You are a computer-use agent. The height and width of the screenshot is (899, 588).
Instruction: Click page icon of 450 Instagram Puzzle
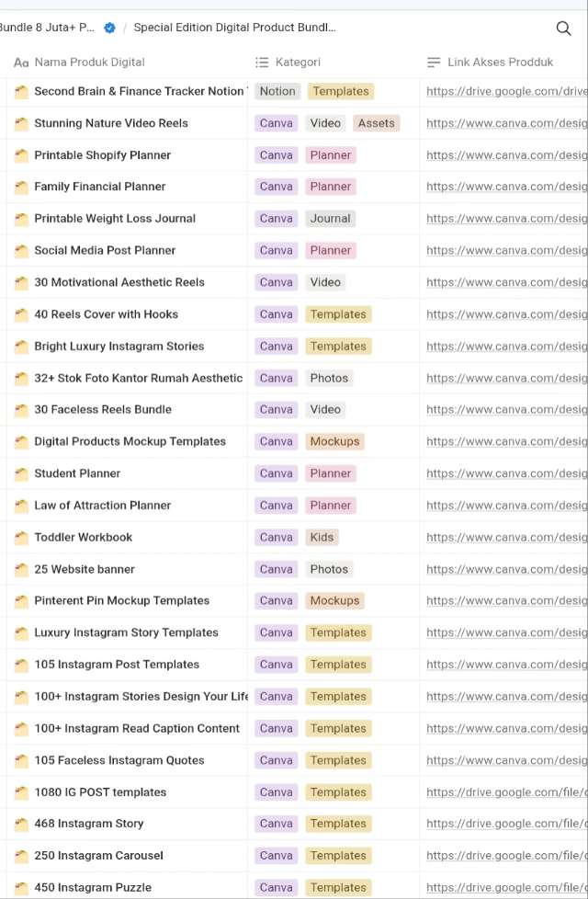pyautogui.click(x=21, y=888)
